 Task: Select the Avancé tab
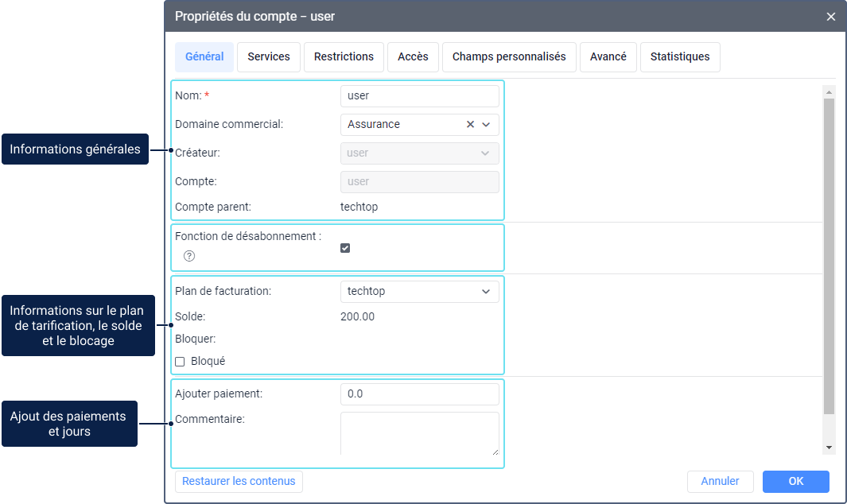(x=608, y=57)
